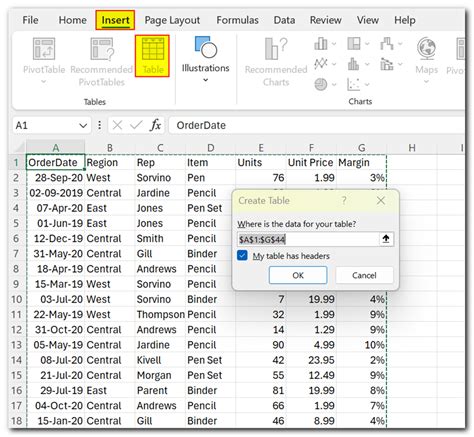Image resolution: width=474 pixels, height=437 pixels.
Task: Insert a scatter or bubble chart
Action: click(x=354, y=84)
